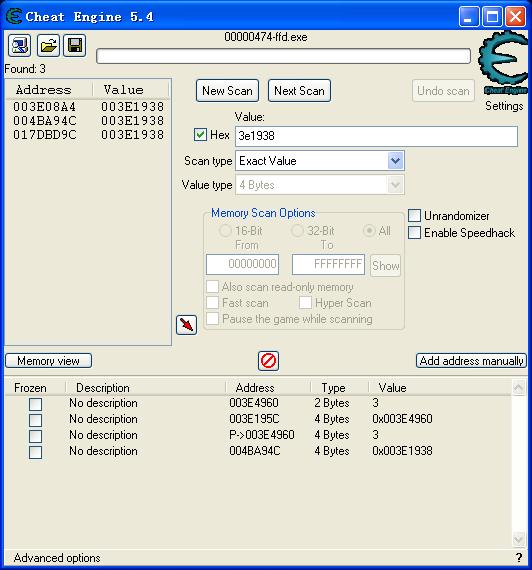Click the value 0x003E4960 cell
Screen dimensions: 532x570
click(402, 419)
